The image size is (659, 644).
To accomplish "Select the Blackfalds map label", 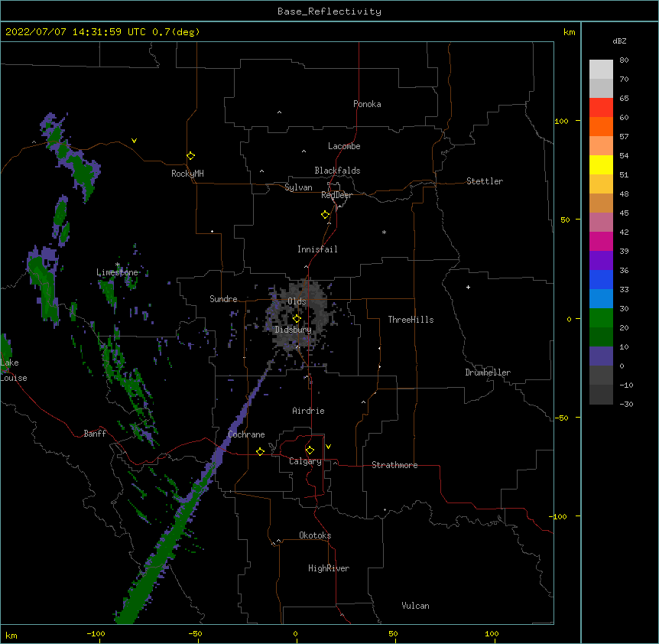I will point(337,171).
